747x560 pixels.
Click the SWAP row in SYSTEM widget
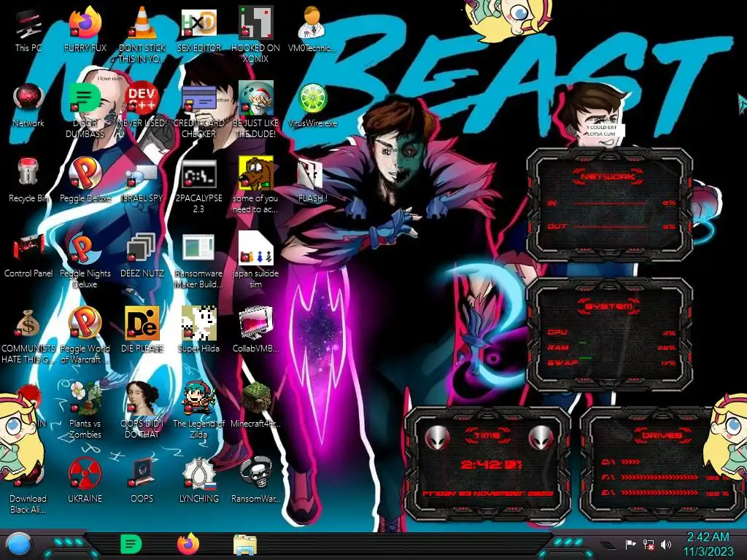(x=611, y=363)
